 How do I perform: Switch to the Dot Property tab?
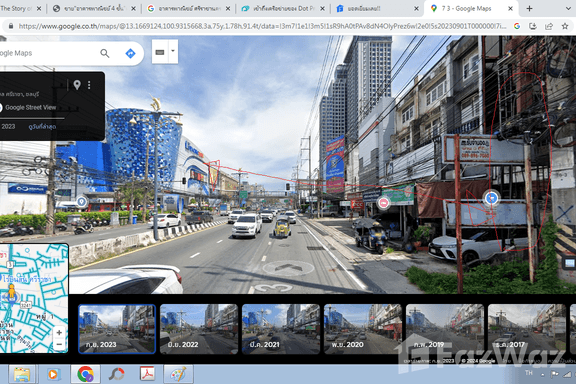pyautogui.click(x=282, y=8)
